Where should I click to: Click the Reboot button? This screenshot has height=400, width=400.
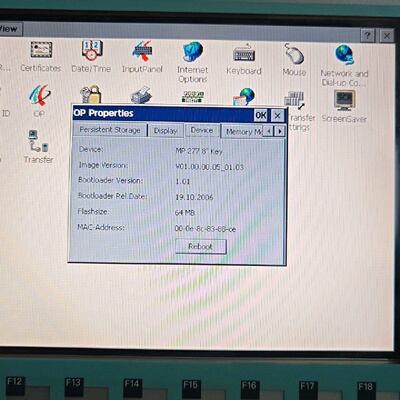pyautogui.click(x=201, y=247)
